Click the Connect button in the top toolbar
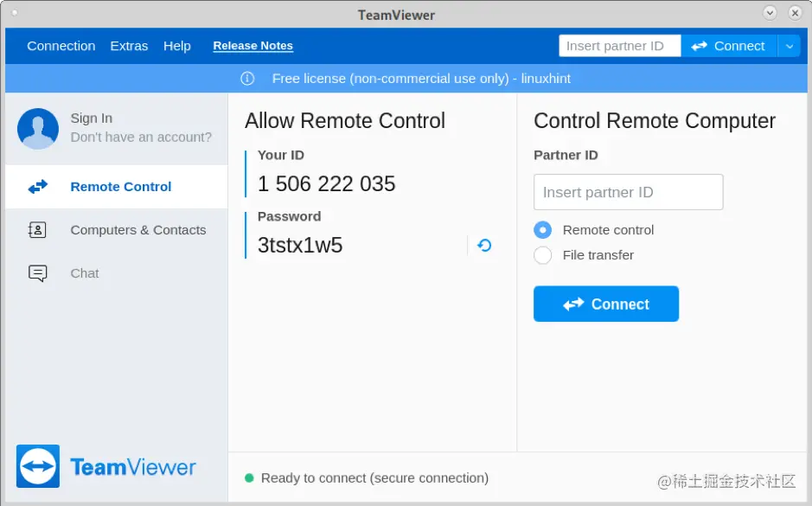This screenshot has width=812, height=506. [729, 46]
